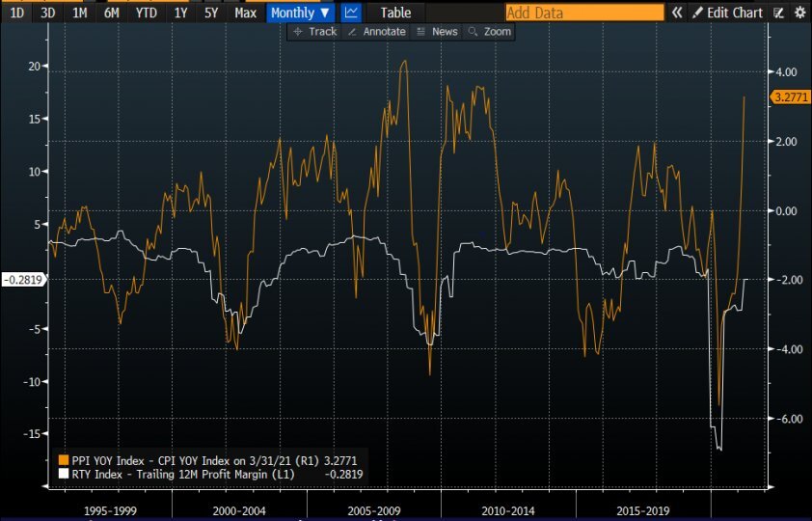The height and width of the screenshot is (521, 812).
Task: Select the Annotate tool
Action: point(376,32)
